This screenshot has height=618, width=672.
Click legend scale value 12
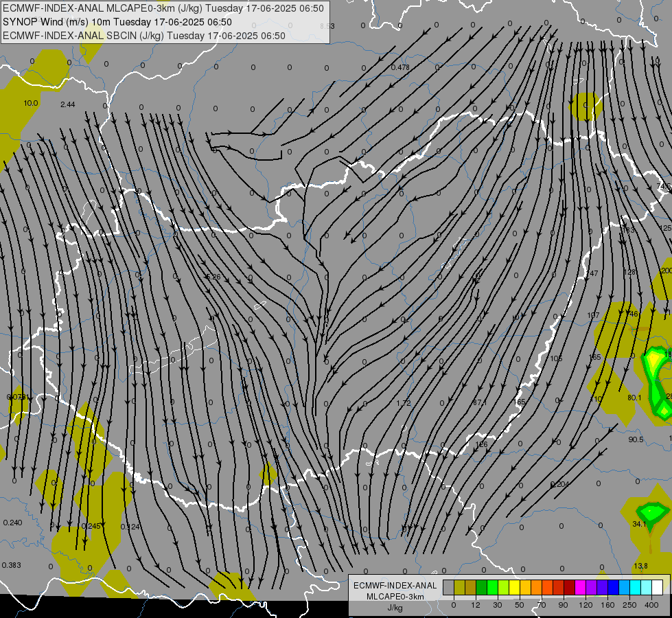(x=475, y=605)
